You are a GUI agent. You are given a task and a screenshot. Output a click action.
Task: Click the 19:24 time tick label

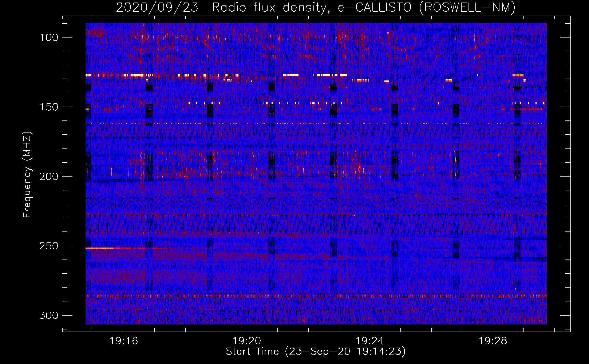[x=370, y=341]
